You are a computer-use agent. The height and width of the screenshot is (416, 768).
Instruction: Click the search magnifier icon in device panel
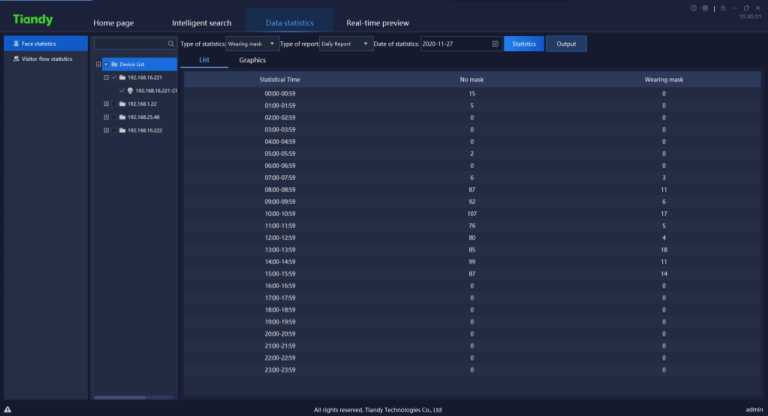pyautogui.click(x=171, y=44)
